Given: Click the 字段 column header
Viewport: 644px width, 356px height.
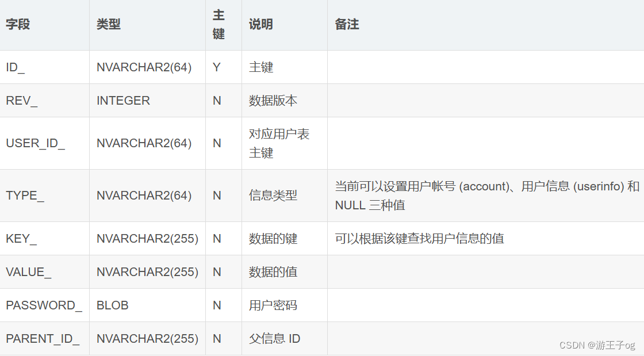Looking at the screenshot, I should [x=14, y=25].
